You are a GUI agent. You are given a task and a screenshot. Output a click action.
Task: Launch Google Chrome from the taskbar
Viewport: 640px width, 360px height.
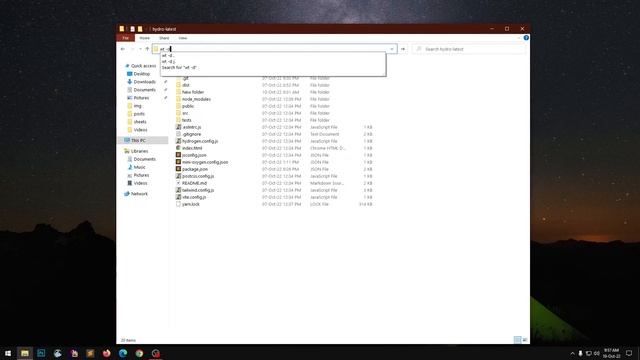(x=139, y=353)
